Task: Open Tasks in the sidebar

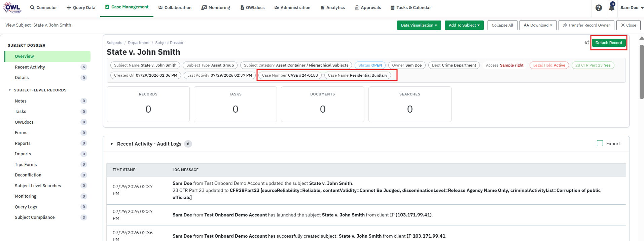Action: [x=47, y=112]
